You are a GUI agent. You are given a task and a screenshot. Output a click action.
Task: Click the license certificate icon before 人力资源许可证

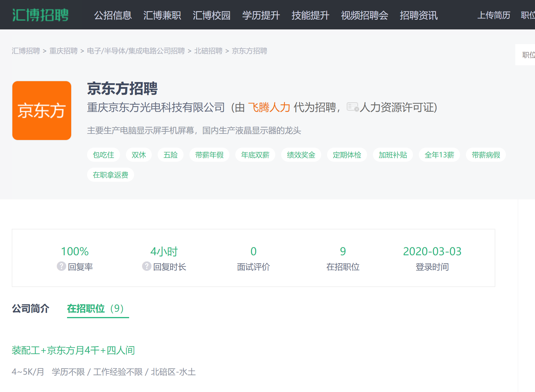[353, 107]
